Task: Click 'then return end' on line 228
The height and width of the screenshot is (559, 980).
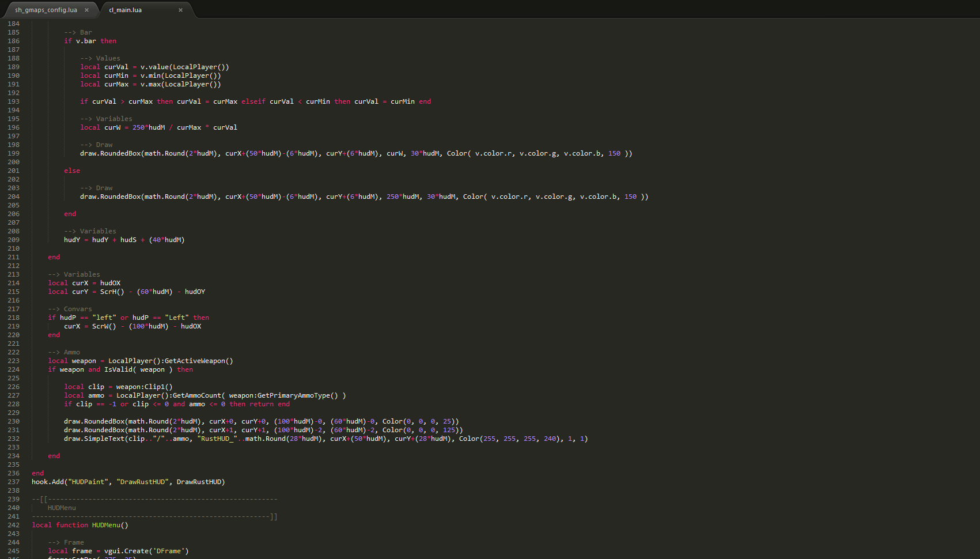Action: click(260, 404)
